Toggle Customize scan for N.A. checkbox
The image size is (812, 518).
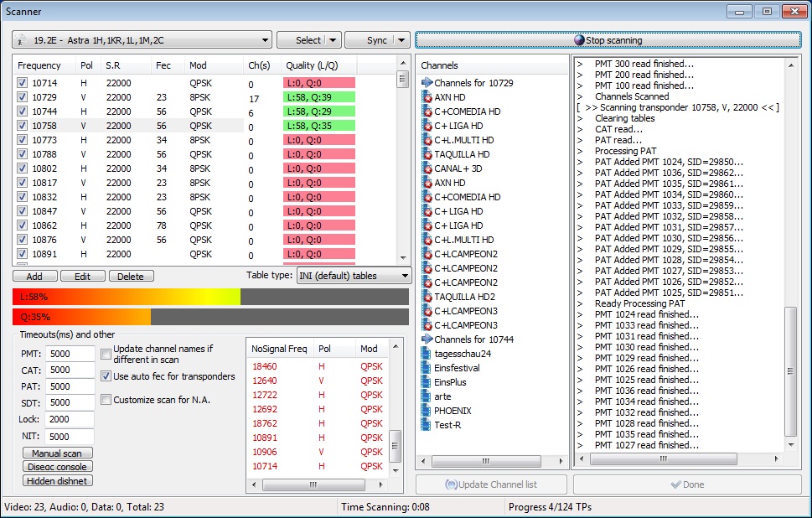coord(106,400)
